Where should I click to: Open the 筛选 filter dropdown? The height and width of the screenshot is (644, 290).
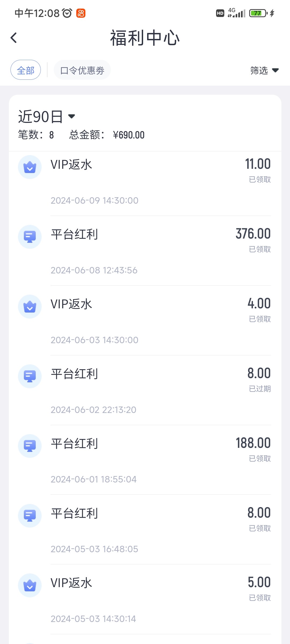pyautogui.click(x=259, y=71)
